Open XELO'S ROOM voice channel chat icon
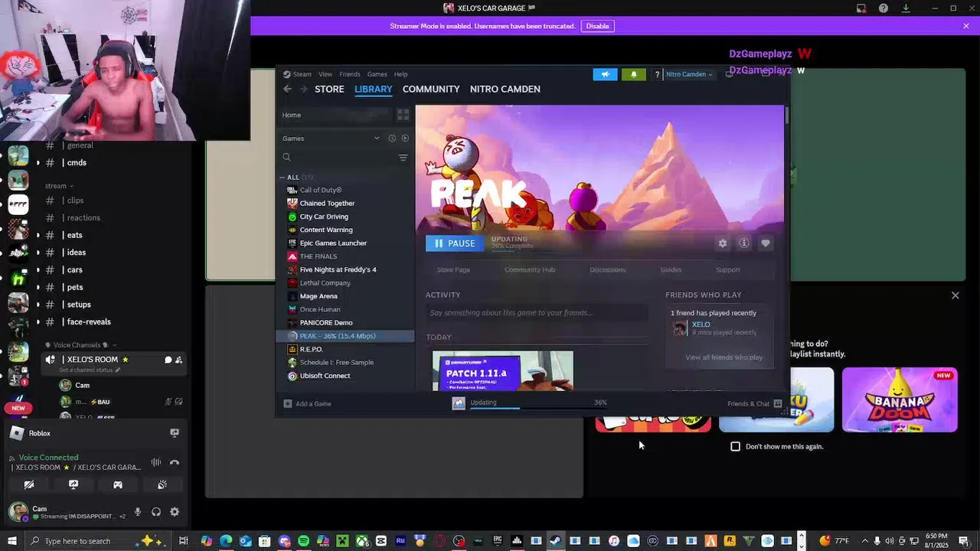Image resolution: width=980 pixels, height=551 pixels. click(x=168, y=360)
